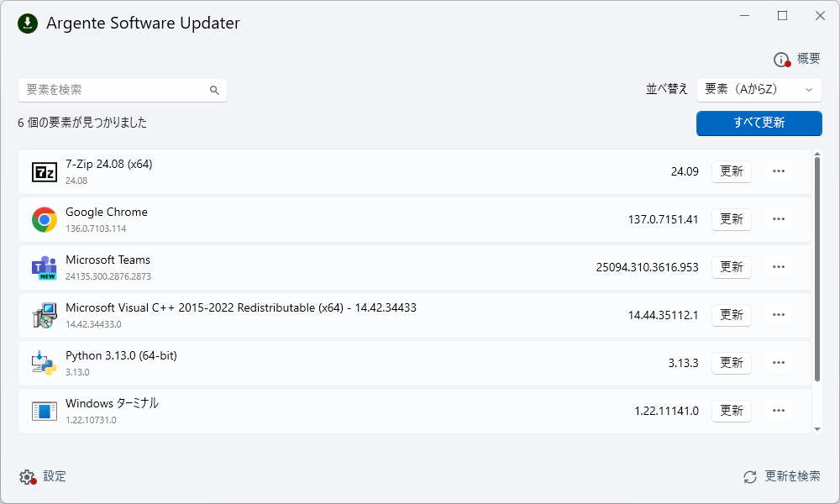840x504 pixels.
Task: Click new version 25094.310.3616.953 text
Action: (647, 267)
